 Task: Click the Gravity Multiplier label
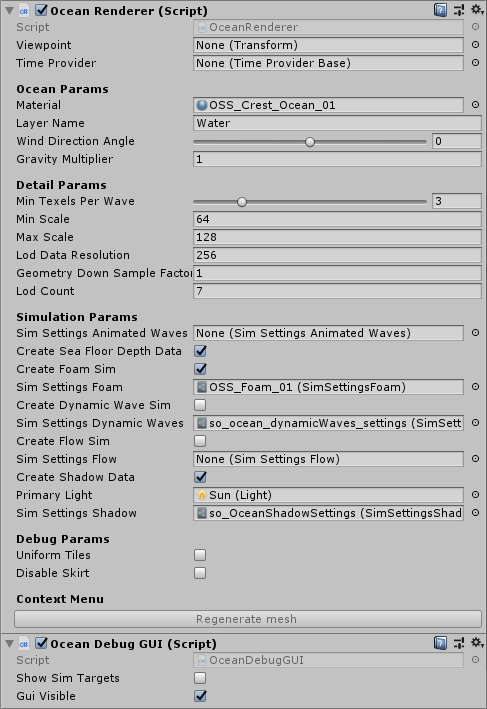click(65, 159)
